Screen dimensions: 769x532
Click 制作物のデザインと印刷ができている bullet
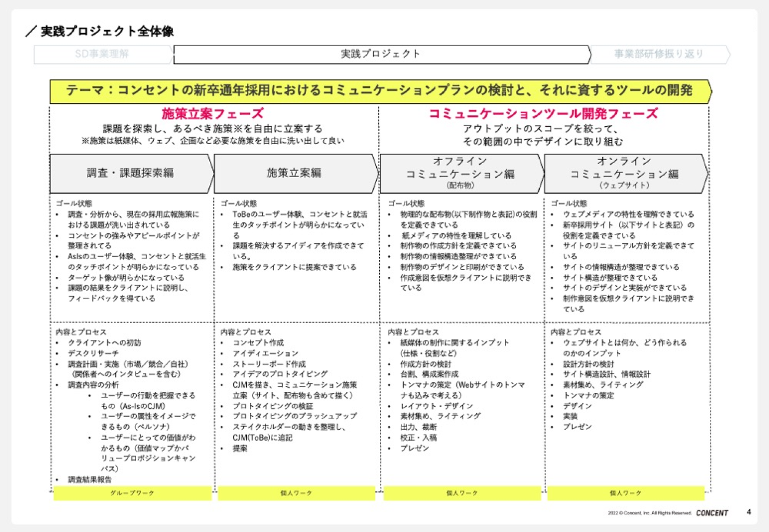click(x=462, y=267)
